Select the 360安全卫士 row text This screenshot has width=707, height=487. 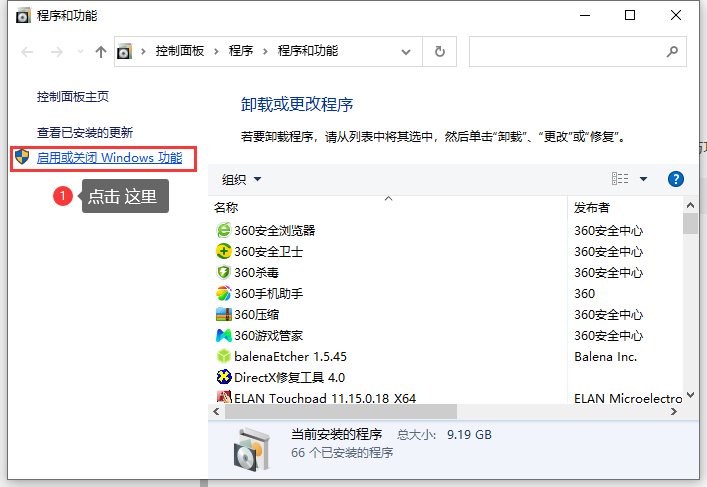pyautogui.click(x=268, y=251)
